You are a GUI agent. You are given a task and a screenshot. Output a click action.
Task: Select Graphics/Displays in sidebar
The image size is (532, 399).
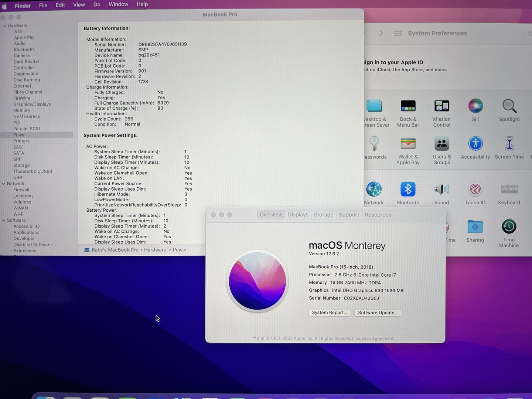(x=32, y=104)
